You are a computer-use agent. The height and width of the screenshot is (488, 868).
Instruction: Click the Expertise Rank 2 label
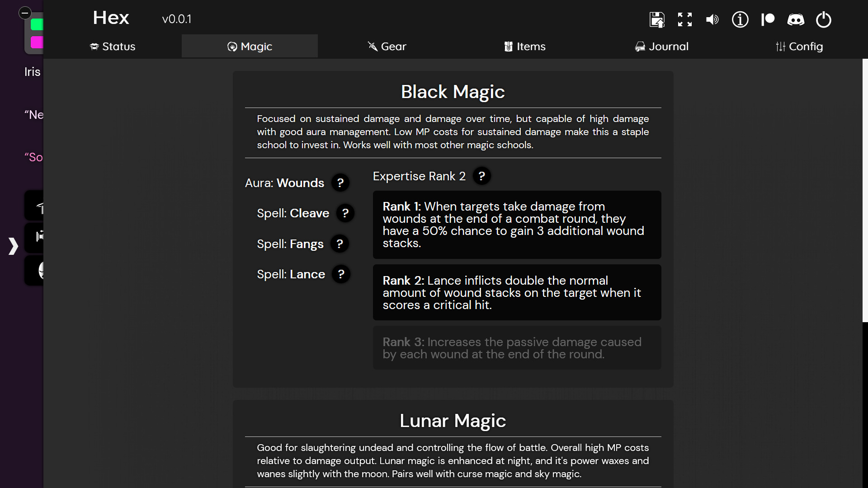point(419,176)
